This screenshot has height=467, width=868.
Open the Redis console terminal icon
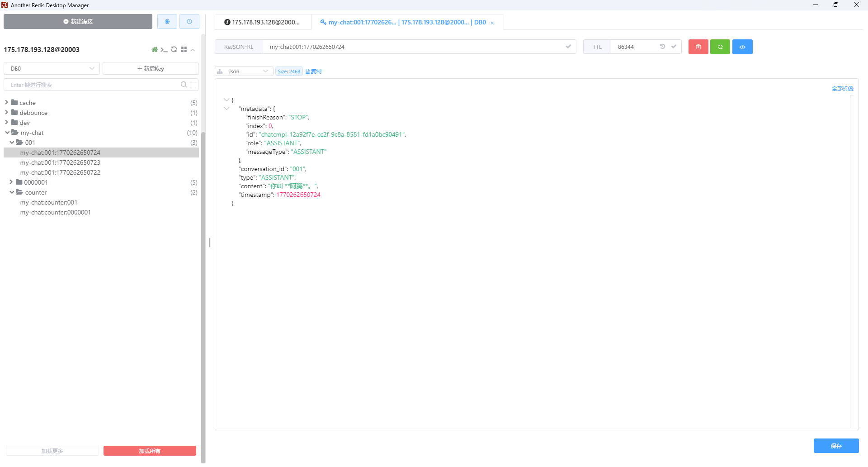coord(164,50)
